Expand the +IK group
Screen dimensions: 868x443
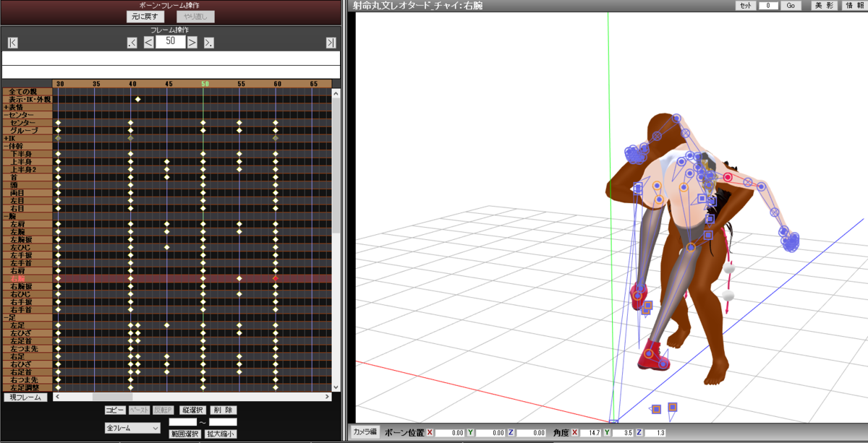click(27, 138)
